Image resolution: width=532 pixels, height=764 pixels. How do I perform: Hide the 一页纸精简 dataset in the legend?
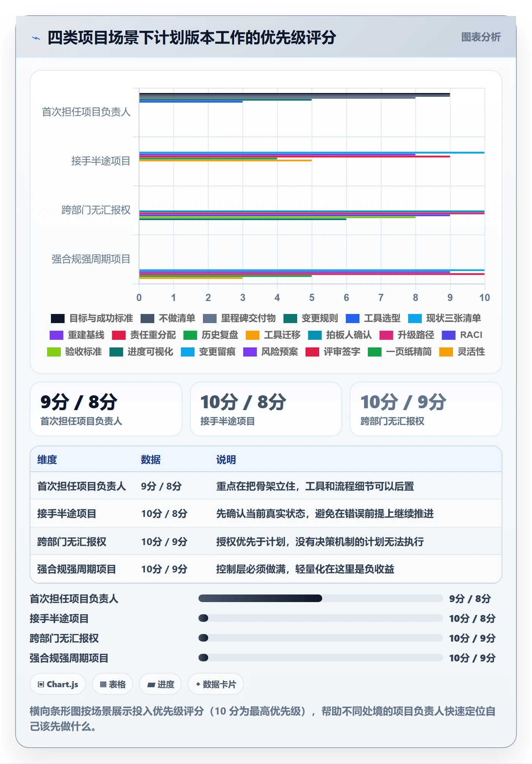pyautogui.click(x=400, y=352)
